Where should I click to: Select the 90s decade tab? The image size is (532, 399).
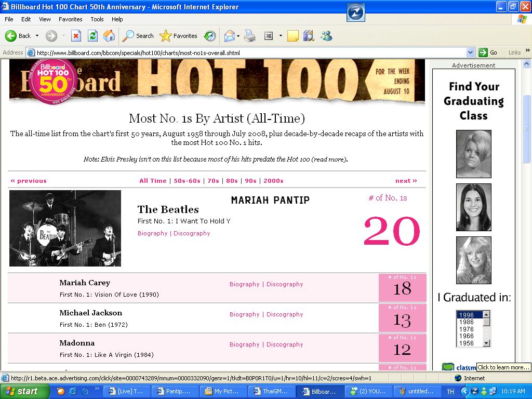click(250, 181)
